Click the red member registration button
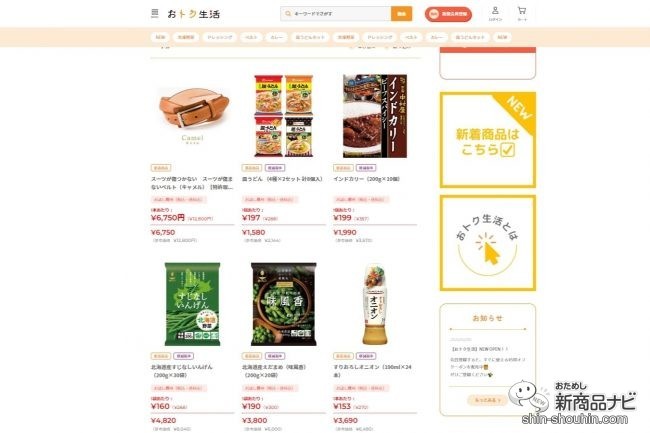The width and height of the screenshot is (650, 433). click(x=448, y=14)
